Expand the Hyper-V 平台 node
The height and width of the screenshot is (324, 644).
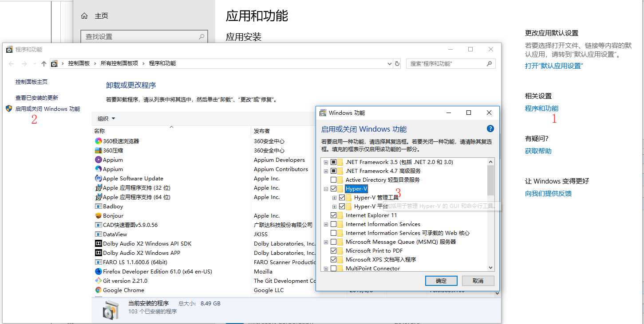point(334,207)
